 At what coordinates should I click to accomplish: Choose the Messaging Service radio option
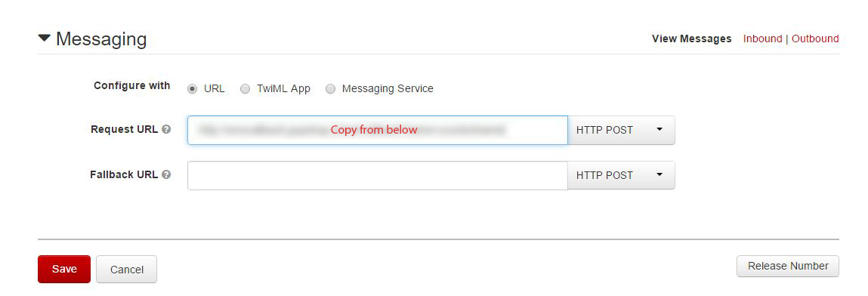(x=330, y=89)
